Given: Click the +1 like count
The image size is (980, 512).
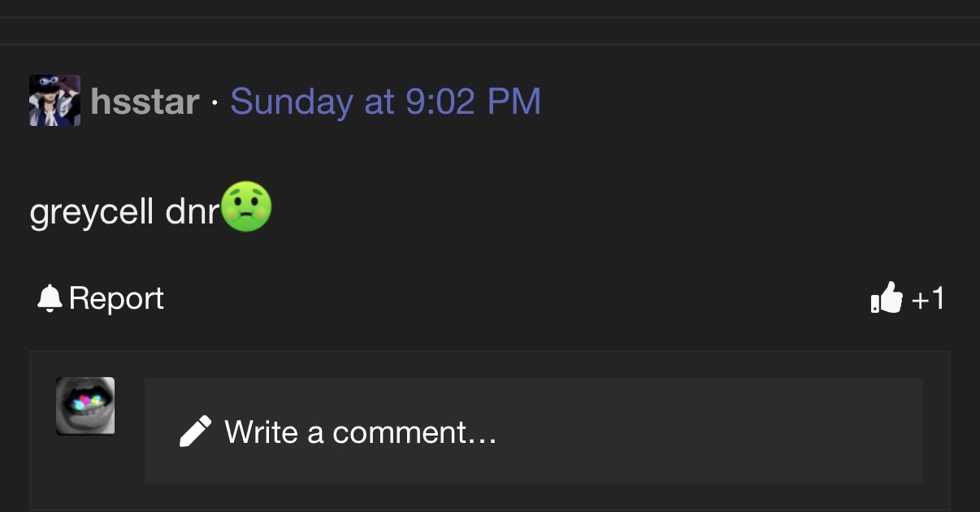Looking at the screenshot, I should click(x=928, y=299).
